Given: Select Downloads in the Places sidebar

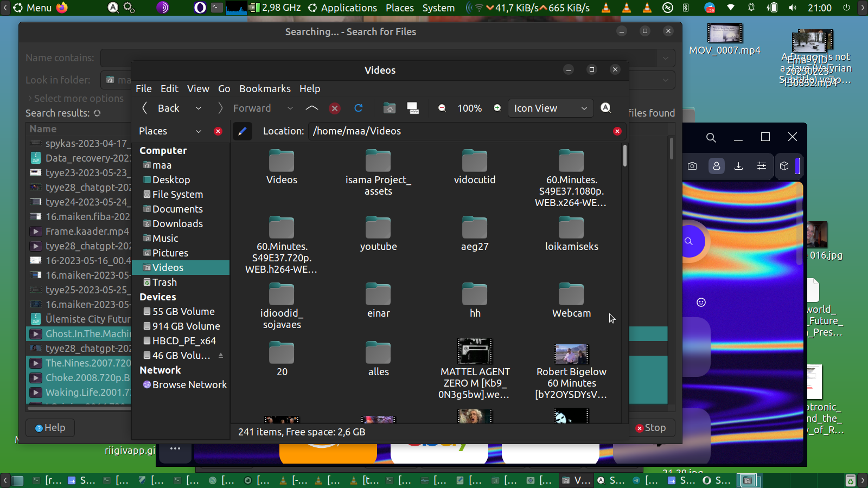Looking at the screenshot, I should [177, 224].
